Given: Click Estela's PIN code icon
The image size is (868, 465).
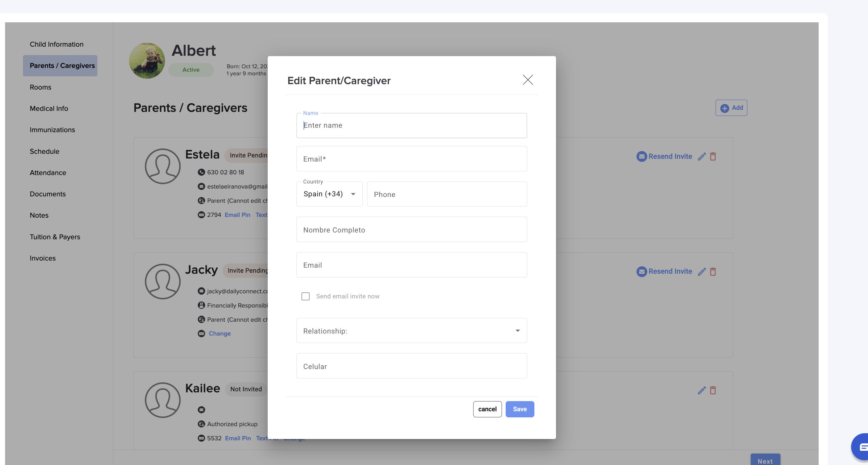Looking at the screenshot, I should 201,215.
